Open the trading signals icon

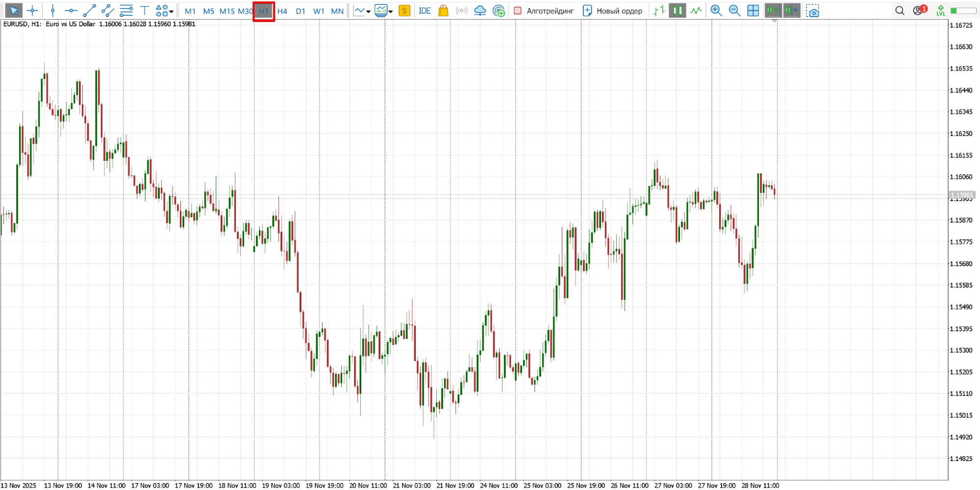pos(461,10)
